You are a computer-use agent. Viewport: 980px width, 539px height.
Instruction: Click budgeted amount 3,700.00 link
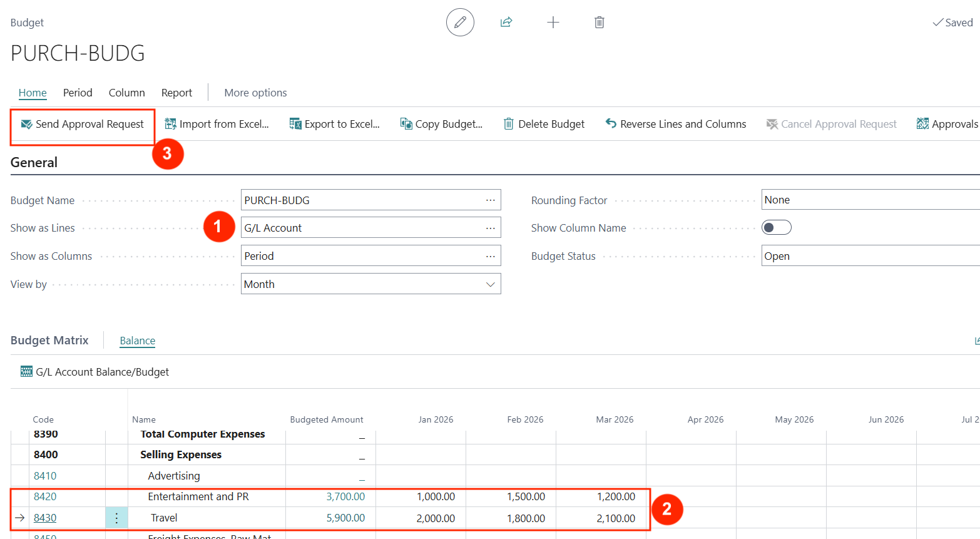pos(345,496)
